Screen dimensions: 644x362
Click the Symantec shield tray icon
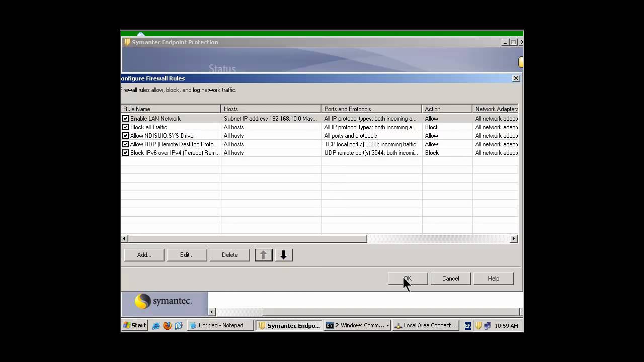point(478,326)
